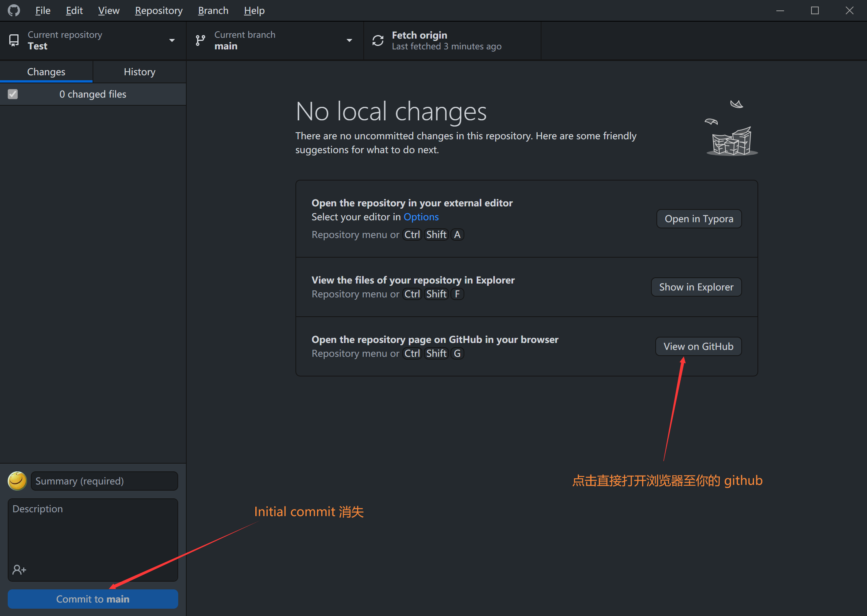Expand the Current branch dropdown arrow
The image size is (867, 616).
[x=349, y=41]
